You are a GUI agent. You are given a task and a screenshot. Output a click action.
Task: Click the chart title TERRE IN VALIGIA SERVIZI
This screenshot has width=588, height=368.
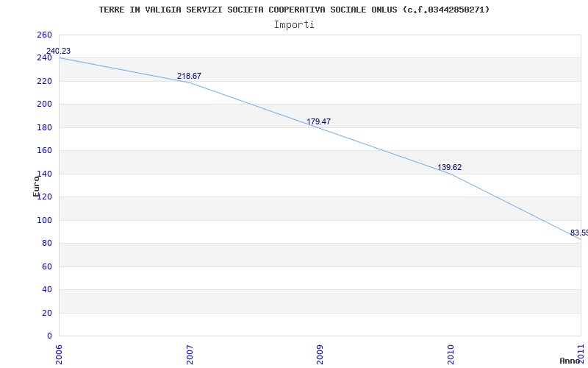point(295,10)
